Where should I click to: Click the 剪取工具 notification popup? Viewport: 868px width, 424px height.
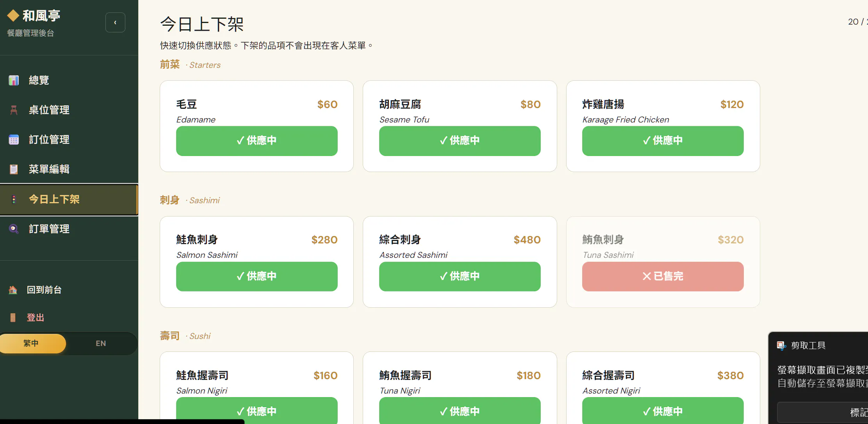tap(818, 378)
